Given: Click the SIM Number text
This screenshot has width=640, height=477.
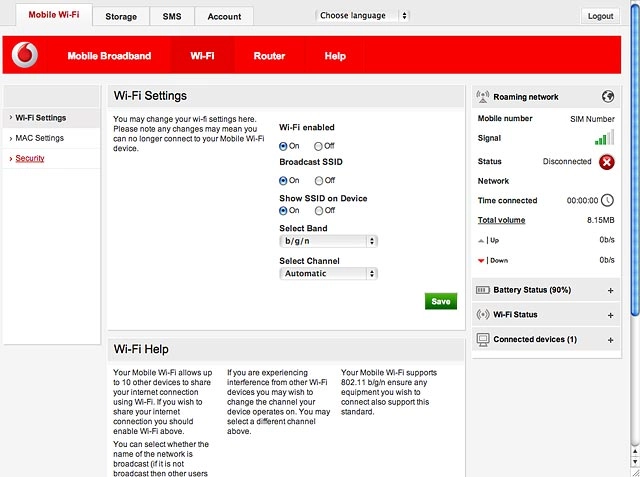Looking at the screenshot, I should (x=592, y=119).
